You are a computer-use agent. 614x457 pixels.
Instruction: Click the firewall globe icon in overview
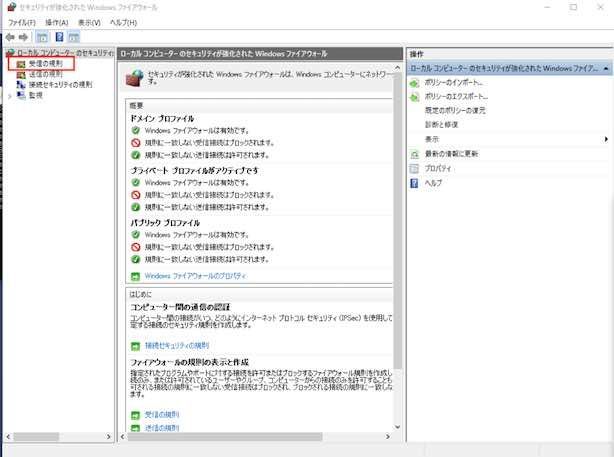(135, 78)
